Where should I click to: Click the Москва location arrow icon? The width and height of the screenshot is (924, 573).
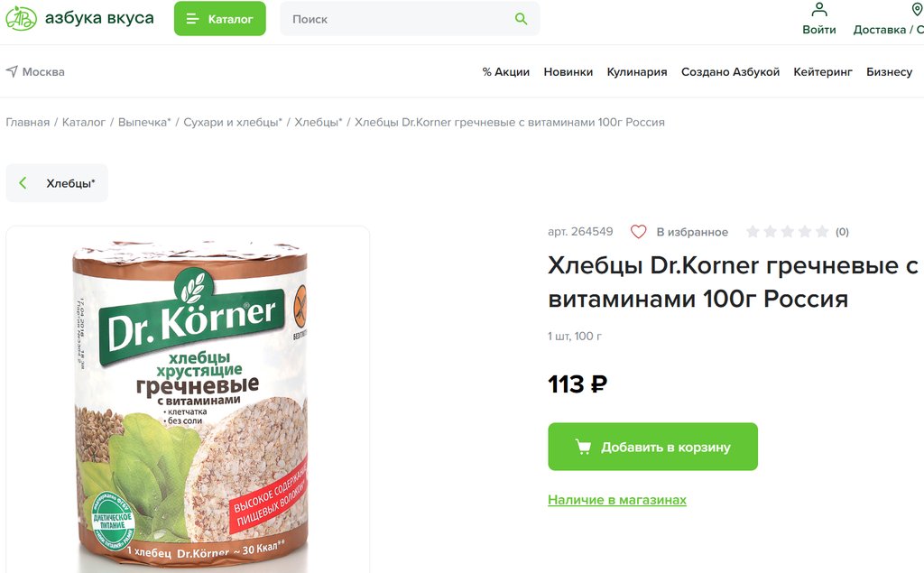click(12, 71)
